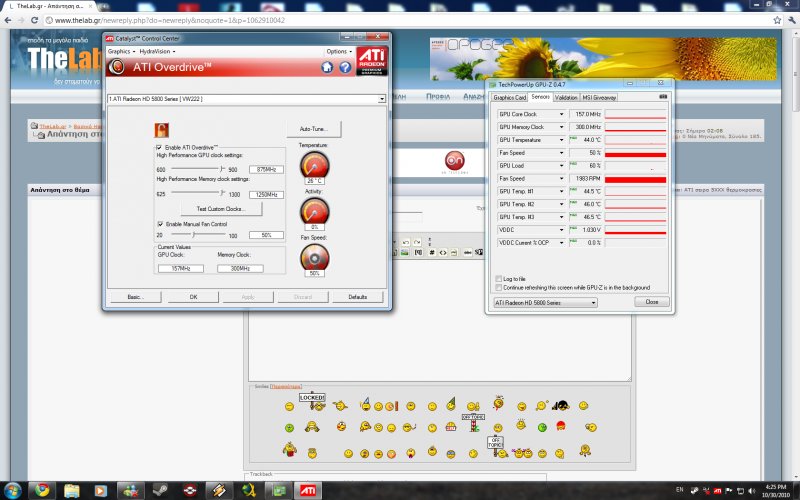Open GPU Temp. #1 sensor dropdown
The image size is (800, 500).
tap(561, 191)
